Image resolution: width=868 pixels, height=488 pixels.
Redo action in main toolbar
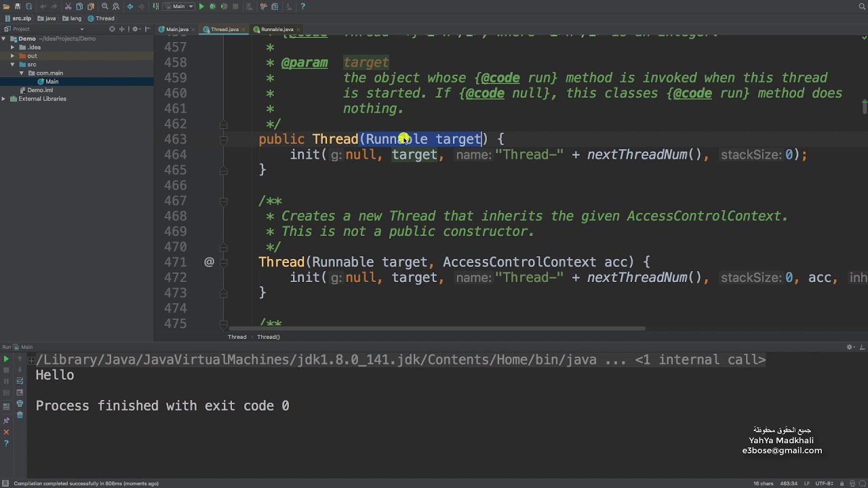tap(54, 6)
